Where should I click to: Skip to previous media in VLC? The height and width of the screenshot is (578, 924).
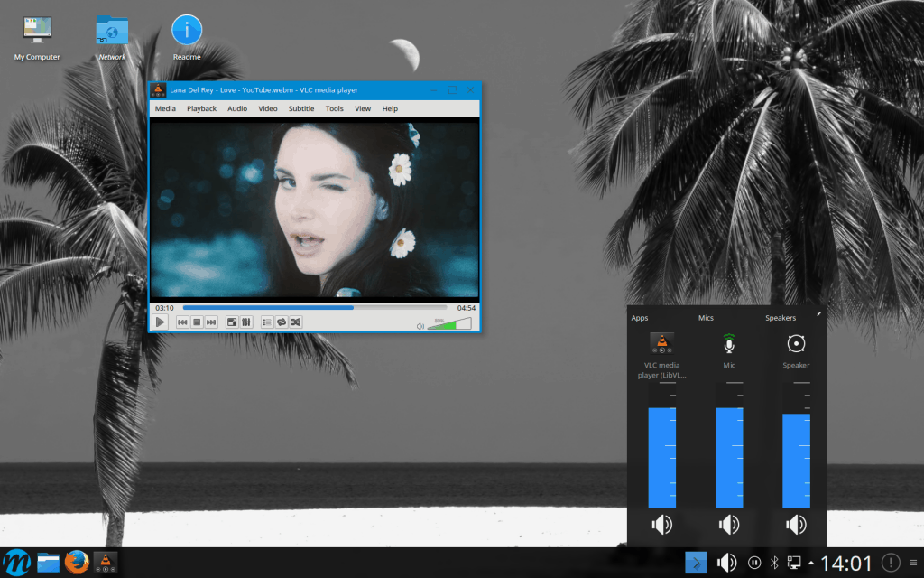[x=182, y=322]
